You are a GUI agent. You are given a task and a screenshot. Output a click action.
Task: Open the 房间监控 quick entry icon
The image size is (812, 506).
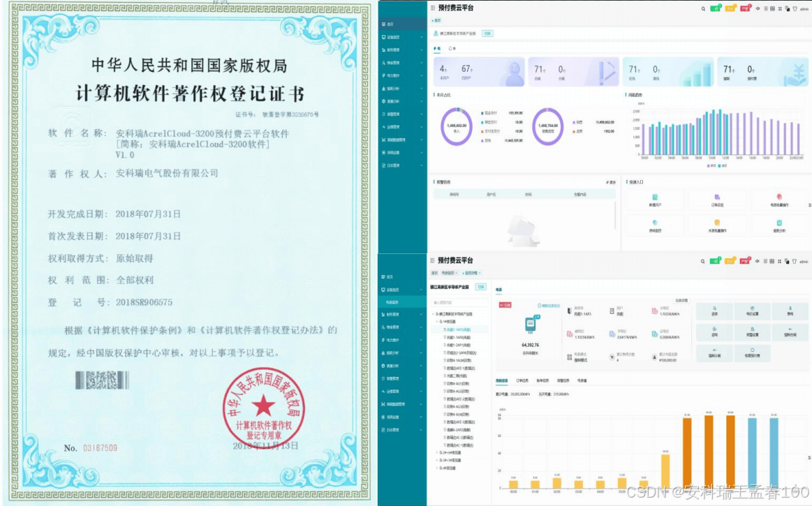[655, 223]
